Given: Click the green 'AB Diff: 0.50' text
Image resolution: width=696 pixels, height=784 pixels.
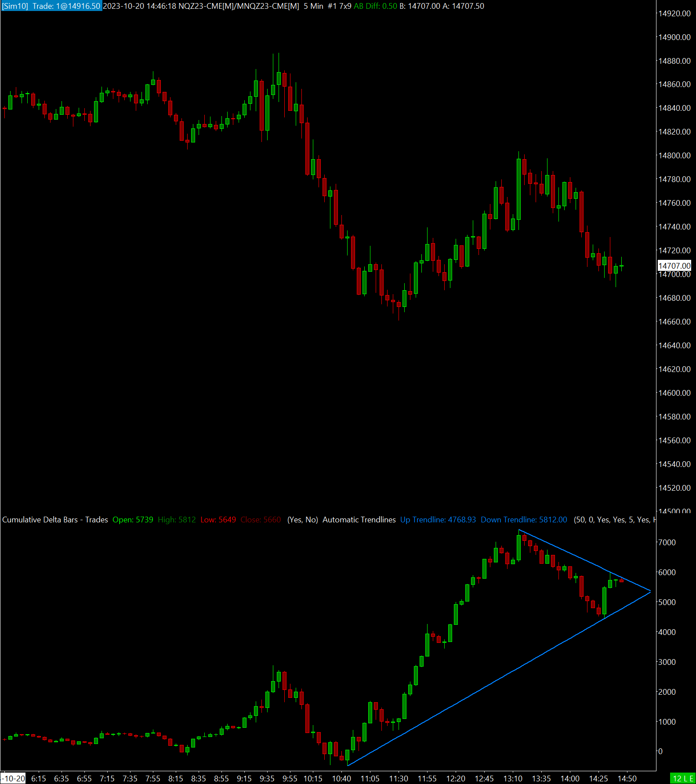Looking at the screenshot, I should coord(375,6).
